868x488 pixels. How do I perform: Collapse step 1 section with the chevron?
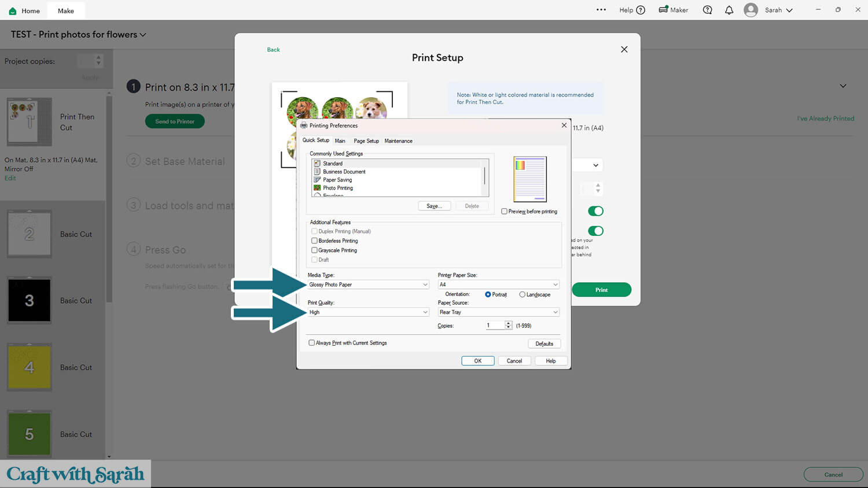click(843, 86)
